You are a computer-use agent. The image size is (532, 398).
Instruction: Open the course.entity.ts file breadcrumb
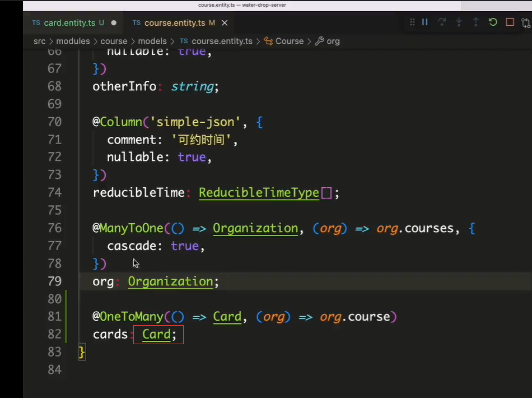coord(222,41)
